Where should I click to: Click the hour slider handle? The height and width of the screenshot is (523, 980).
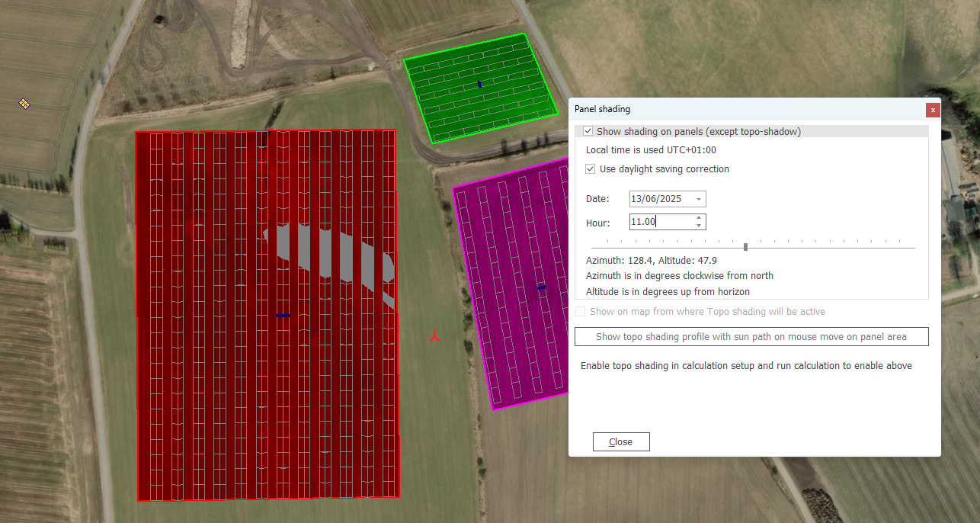click(745, 245)
